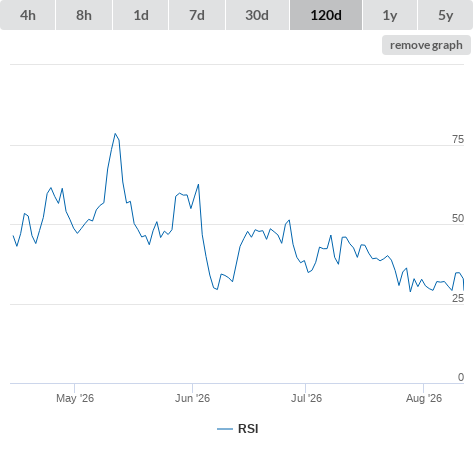Click the RSI low point in early June
The width and height of the screenshot is (474, 455).
click(x=217, y=289)
